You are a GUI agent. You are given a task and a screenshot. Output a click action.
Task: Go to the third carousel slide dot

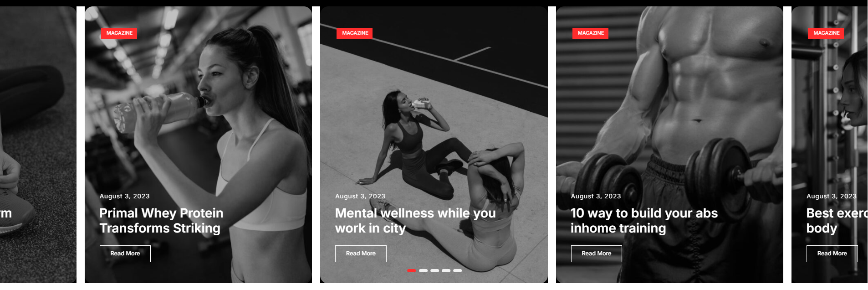coord(435,271)
